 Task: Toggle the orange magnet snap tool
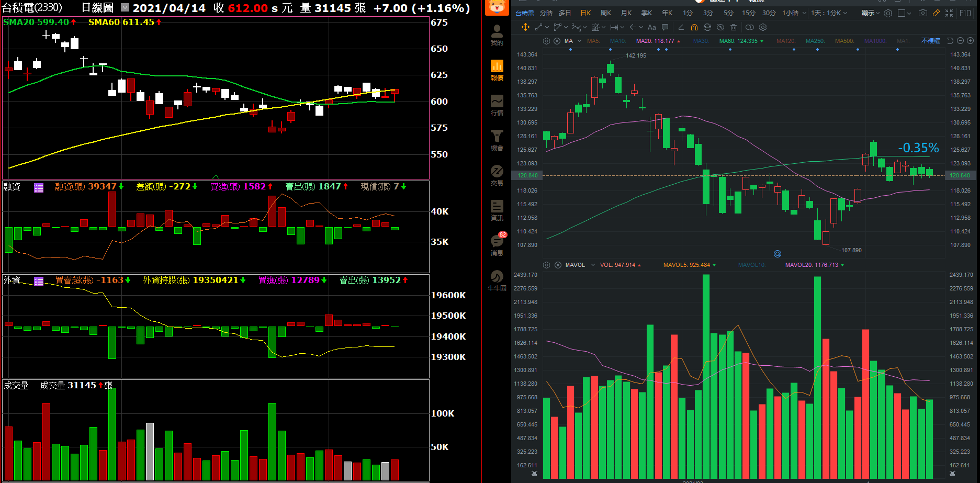click(x=694, y=27)
